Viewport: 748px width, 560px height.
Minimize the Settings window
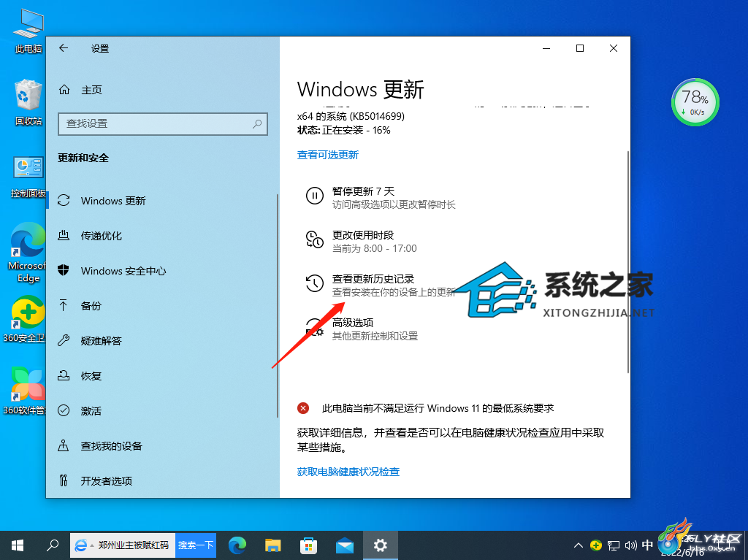click(546, 48)
